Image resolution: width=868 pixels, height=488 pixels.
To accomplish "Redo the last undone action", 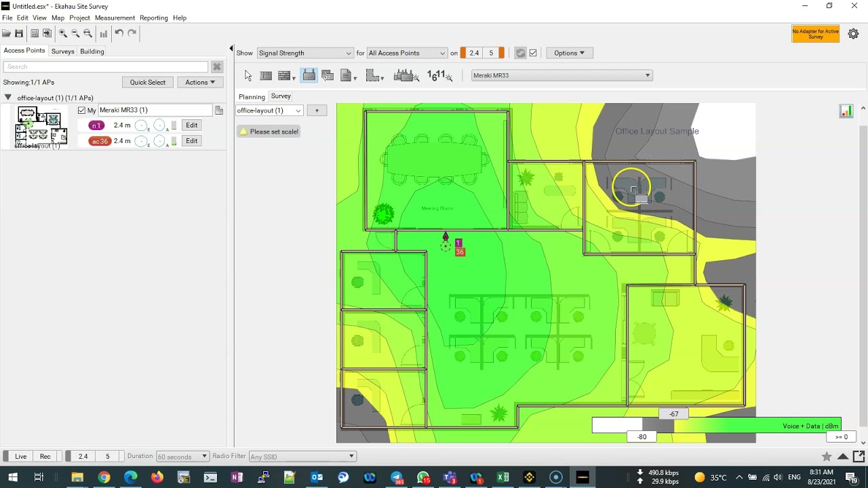I will (132, 33).
